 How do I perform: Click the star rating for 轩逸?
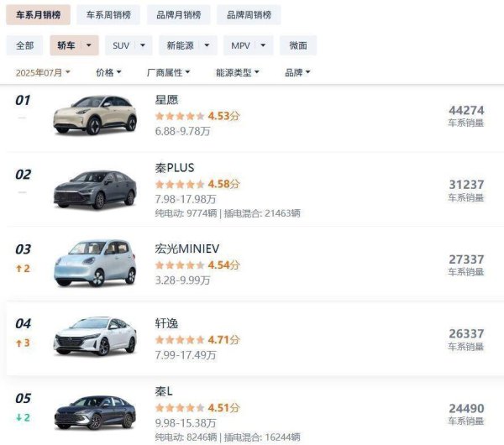[180, 340]
